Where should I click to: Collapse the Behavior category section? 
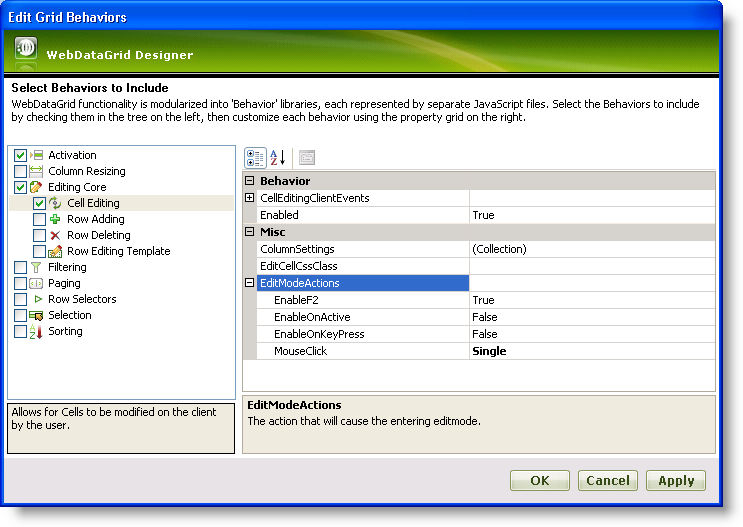(x=249, y=181)
